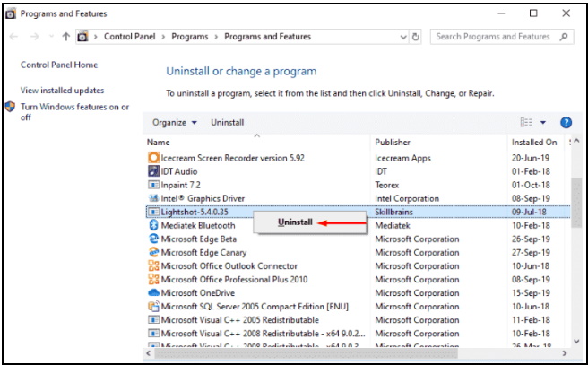The image size is (588, 365).
Task: Select Microsoft Visual C++ 2005 Redistributable name
Action: click(x=240, y=320)
